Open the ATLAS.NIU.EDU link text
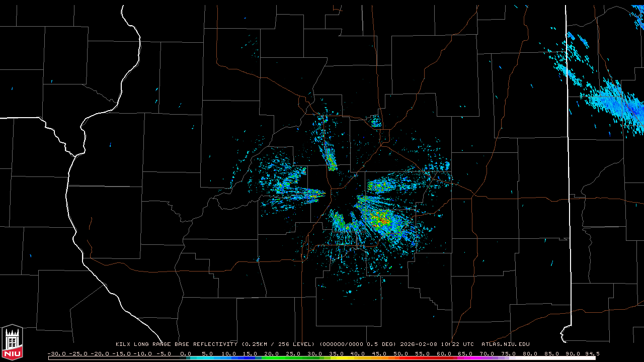Viewport: 644px width, 362px height. tap(506, 344)
